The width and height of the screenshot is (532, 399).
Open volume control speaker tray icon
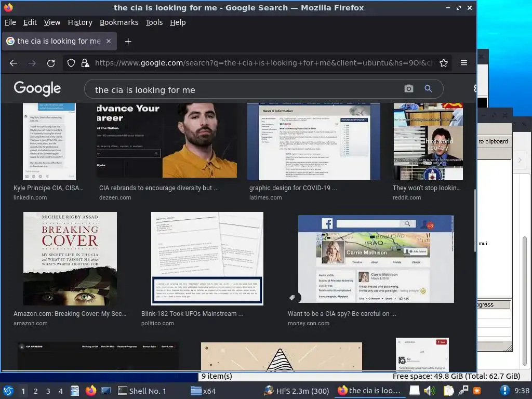click(x=429, y=391)
